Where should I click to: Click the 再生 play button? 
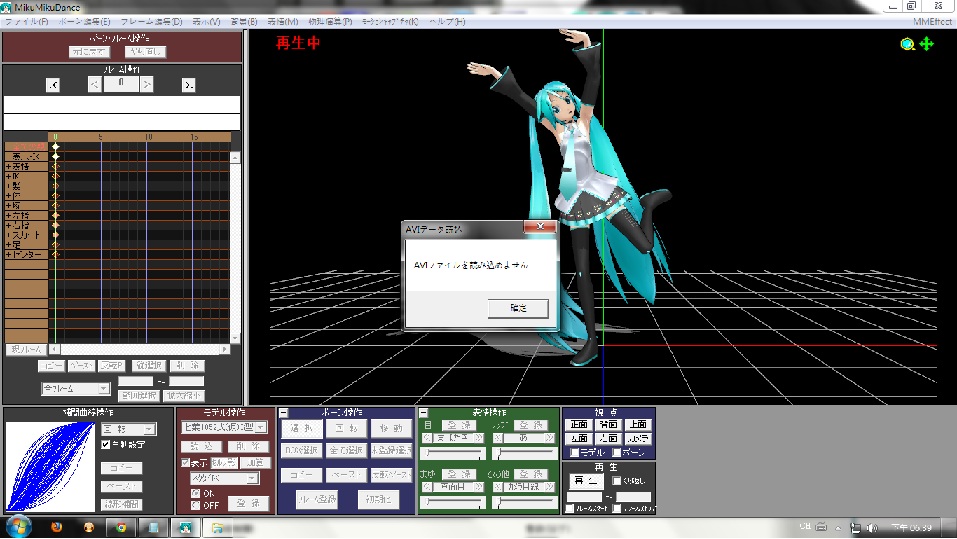[586, 481]
